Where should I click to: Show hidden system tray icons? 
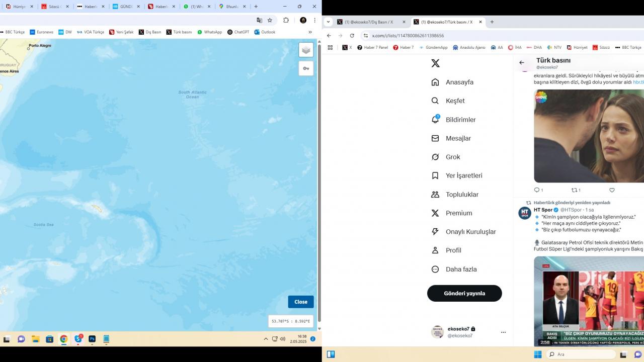(x=266, y=339)
